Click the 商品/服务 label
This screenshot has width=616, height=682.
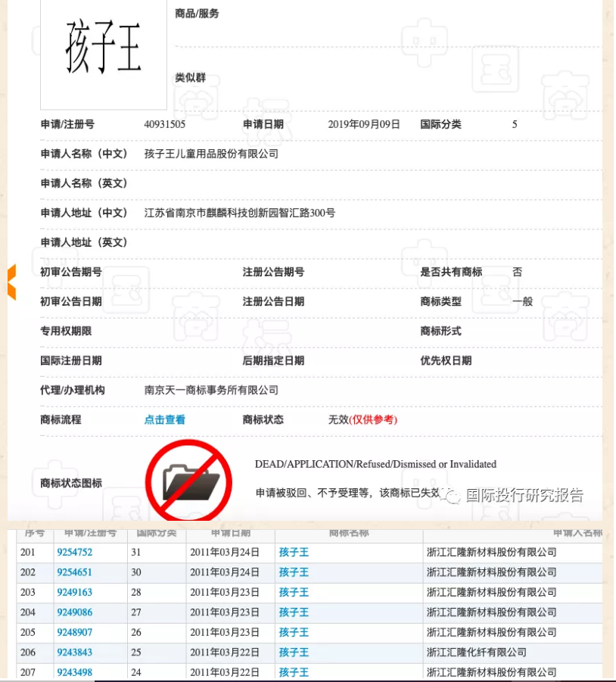coord(197,14)
